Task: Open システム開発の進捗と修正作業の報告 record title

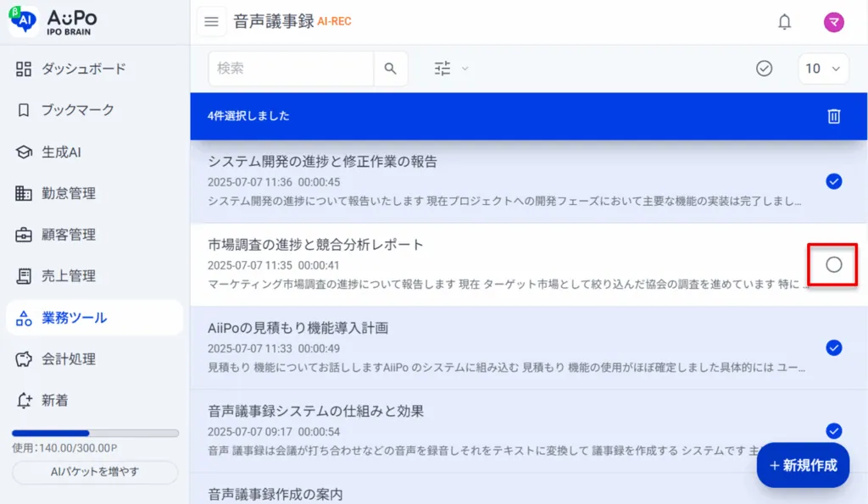Action: click(x=322, y=162)
